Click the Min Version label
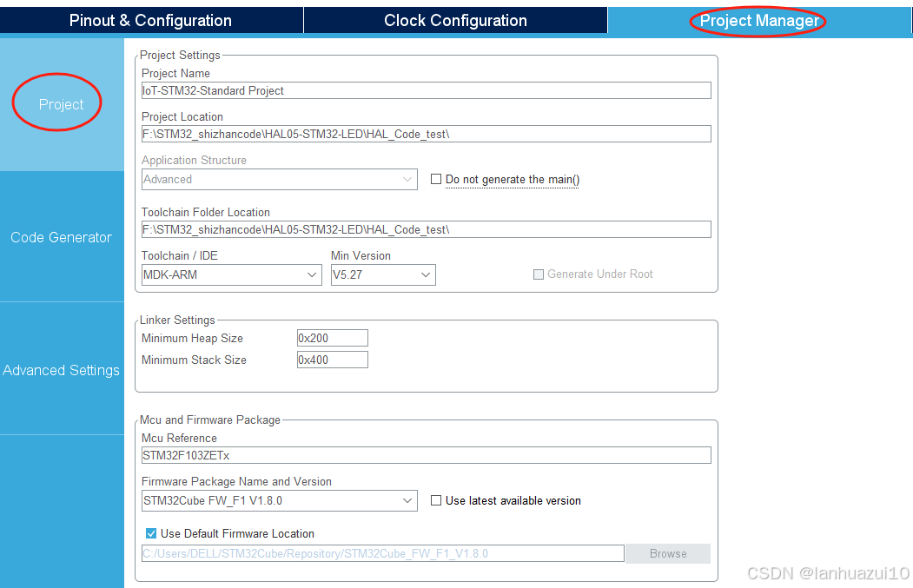This screenshot has width=913, height=588. (x=361, y=255)
